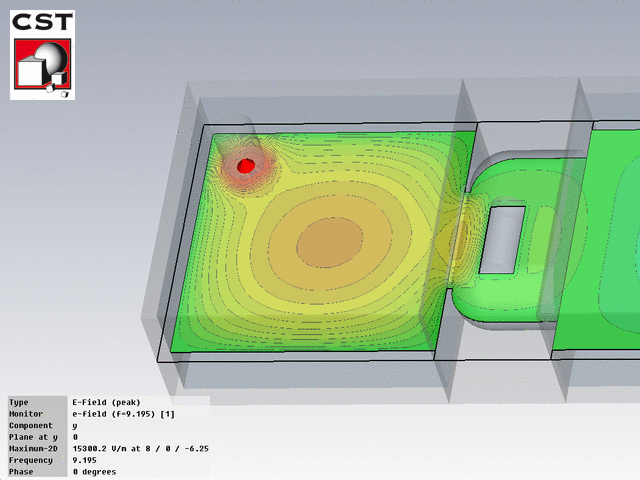Select the monitor text 'e-field (f=9.195) [1]'

point(123,414)
